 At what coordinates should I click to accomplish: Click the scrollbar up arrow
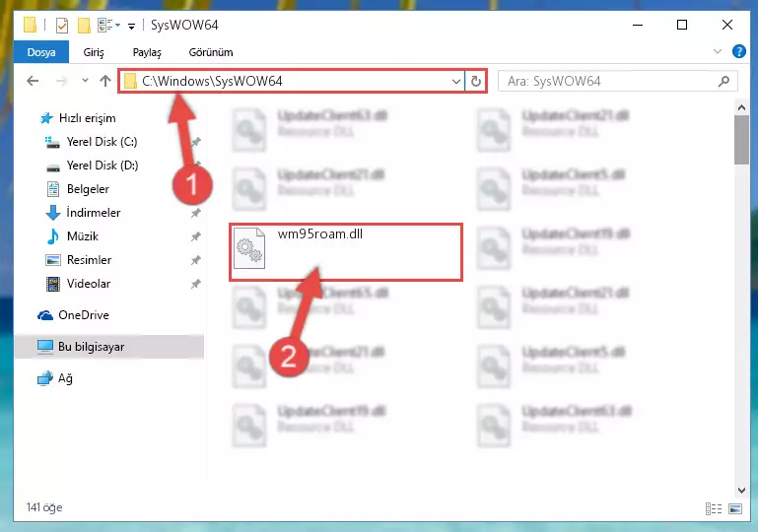(741, 107)
